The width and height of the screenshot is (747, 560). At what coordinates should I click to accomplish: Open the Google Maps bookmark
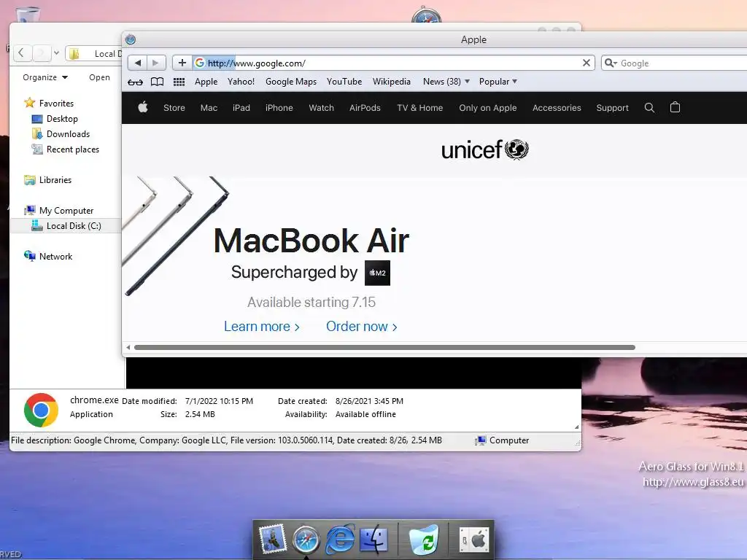click(x=291, y=82)
